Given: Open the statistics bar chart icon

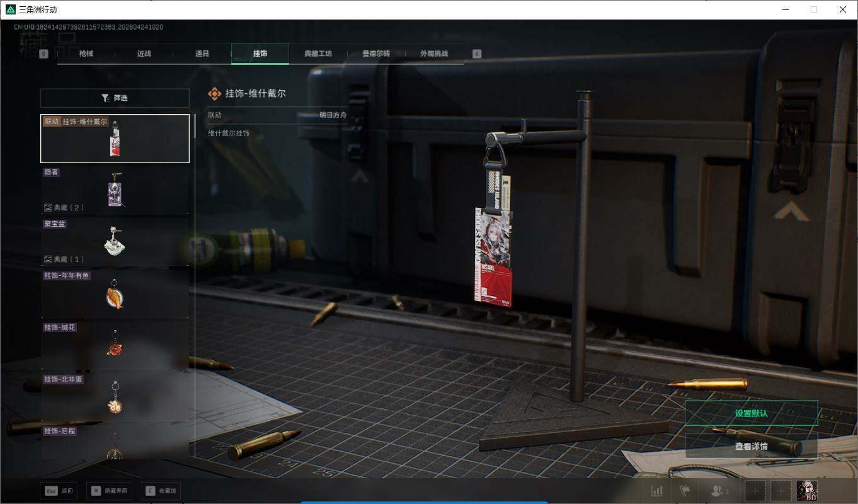Looking at the screenshot, I should tap(656, 491).
